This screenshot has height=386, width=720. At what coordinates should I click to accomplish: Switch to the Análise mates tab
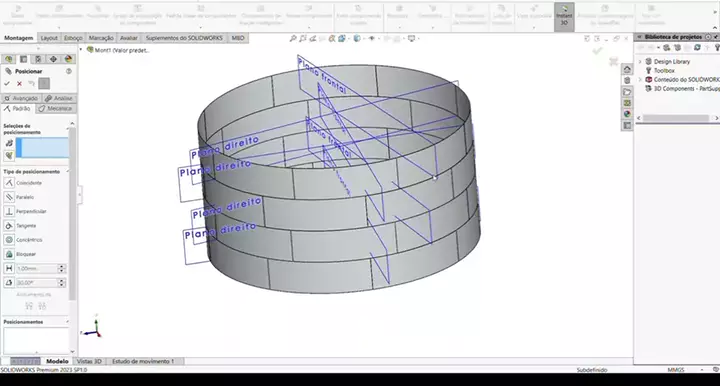[x=59, y=98]
